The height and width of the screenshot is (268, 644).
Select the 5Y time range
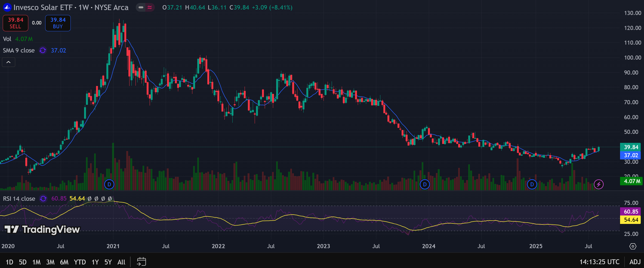[x=108, y=262]
